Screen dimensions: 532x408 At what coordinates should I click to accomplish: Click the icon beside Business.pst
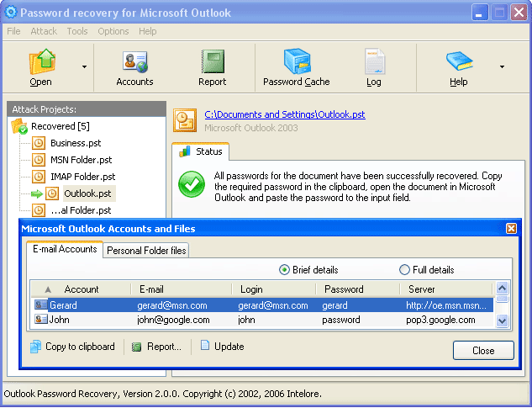click(39, 143)
